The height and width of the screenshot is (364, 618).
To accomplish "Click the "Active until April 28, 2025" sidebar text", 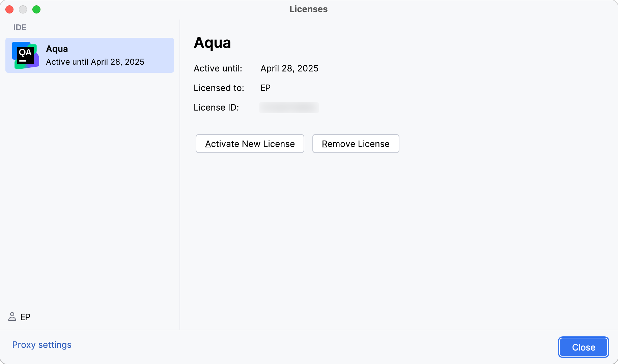I will [95, 62].
